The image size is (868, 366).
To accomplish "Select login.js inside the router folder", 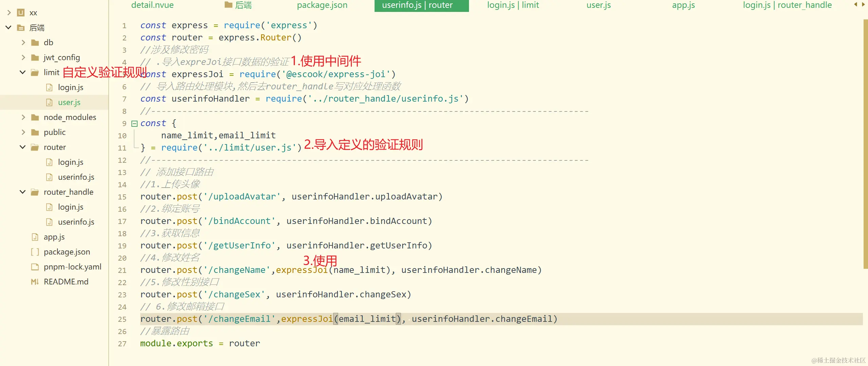I will click(x=70, y=162).
